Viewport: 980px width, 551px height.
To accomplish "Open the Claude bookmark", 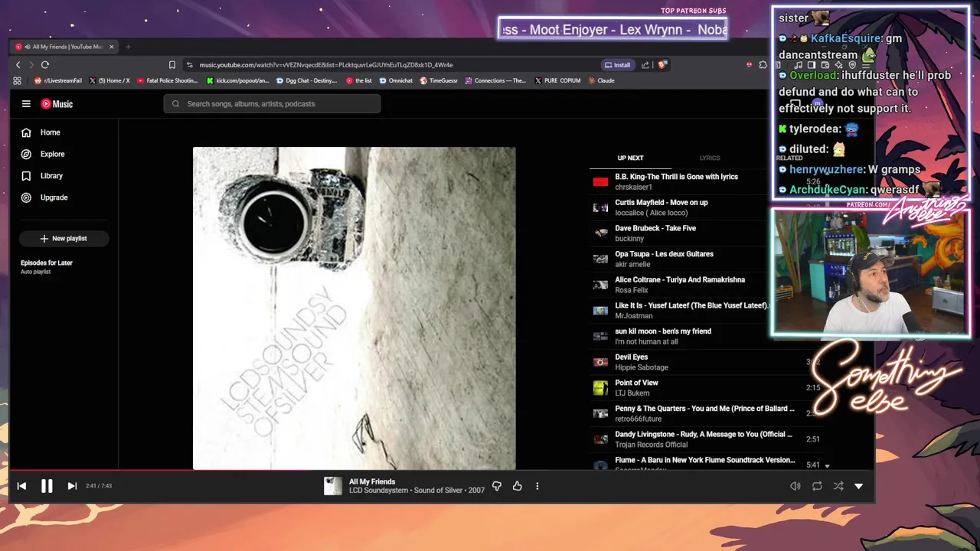I will coord(600,80).
